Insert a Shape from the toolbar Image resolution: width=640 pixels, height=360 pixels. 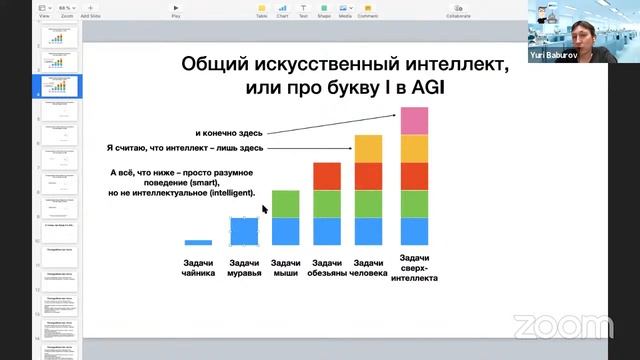pyautogui.click(x=324, y=11)
